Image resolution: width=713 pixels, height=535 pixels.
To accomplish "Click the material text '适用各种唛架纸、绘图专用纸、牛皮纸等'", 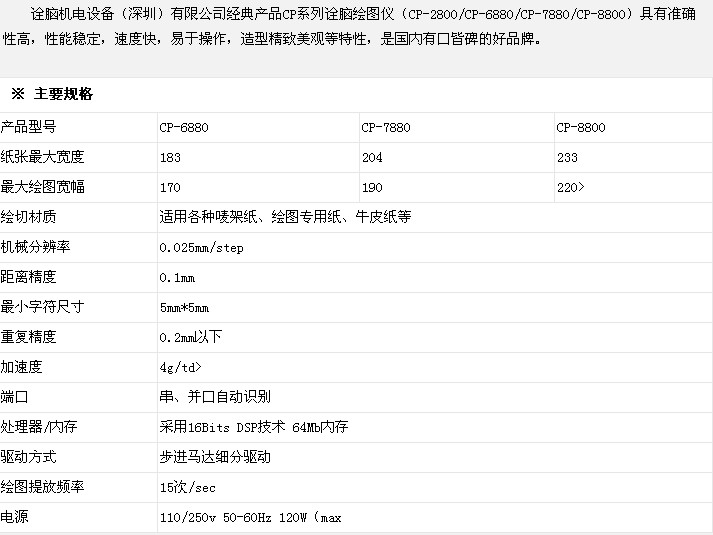I will click(x=285, y=217).
